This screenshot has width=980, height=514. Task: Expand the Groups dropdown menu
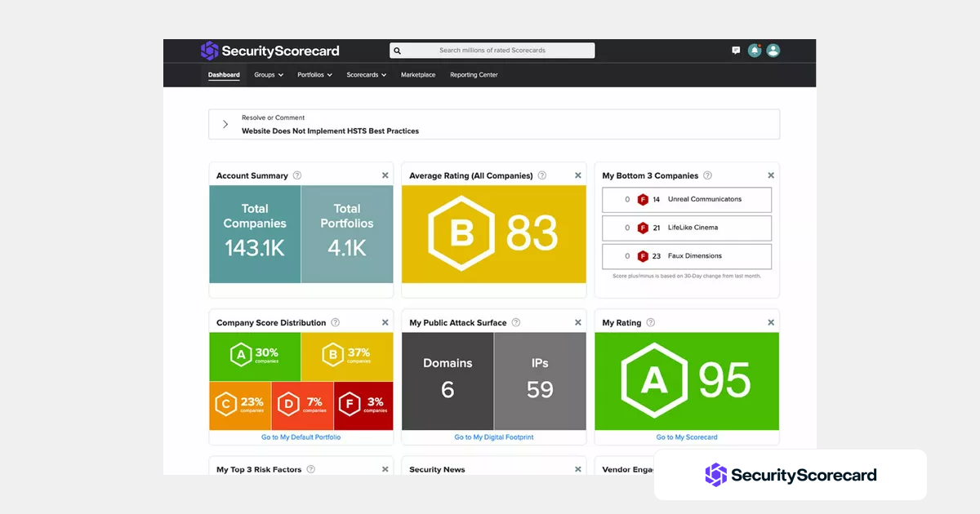coord(269,75)
